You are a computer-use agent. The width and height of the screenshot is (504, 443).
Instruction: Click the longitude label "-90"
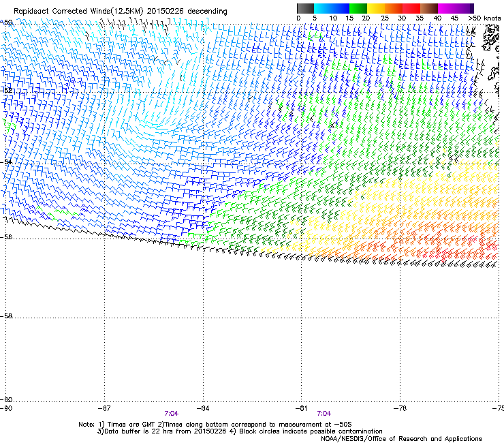(6, 408)
